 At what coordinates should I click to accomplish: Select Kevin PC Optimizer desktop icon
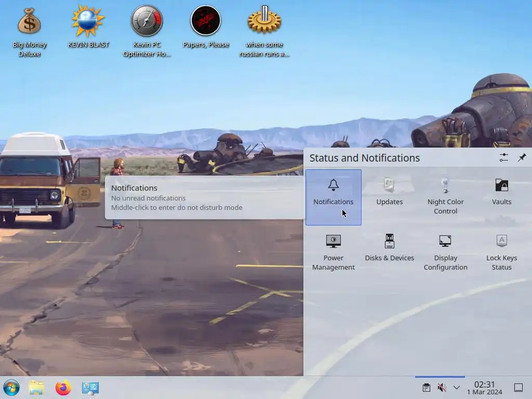(x=147, y=31)
